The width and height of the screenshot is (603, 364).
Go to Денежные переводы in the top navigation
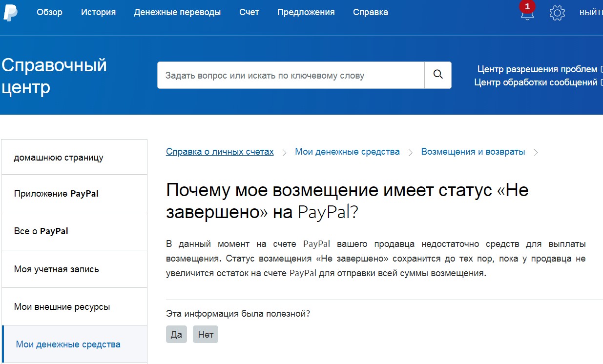177,12
